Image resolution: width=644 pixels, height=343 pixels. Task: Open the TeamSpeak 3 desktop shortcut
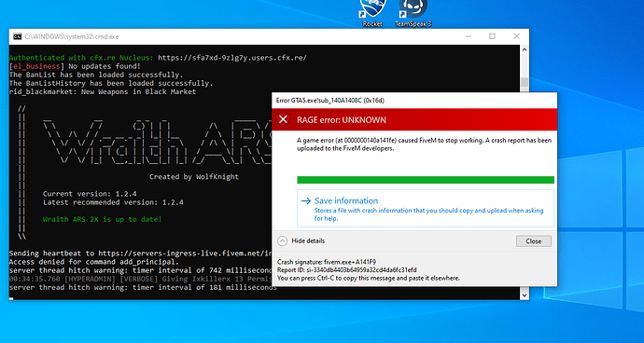click(413, 13)
